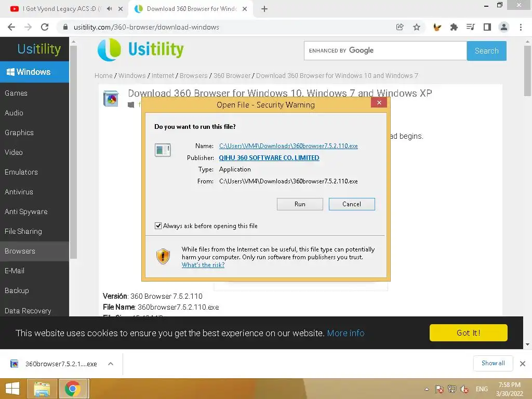The height and width of the screenshot is (399, 532).
Task: Mute the audio playing YouTube tab
Action: (109, 9)
